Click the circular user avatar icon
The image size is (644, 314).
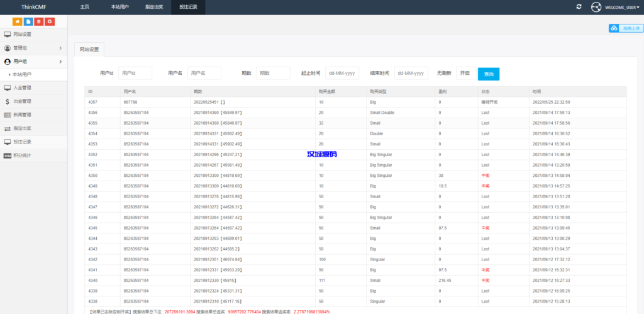[x=596, y=7]
